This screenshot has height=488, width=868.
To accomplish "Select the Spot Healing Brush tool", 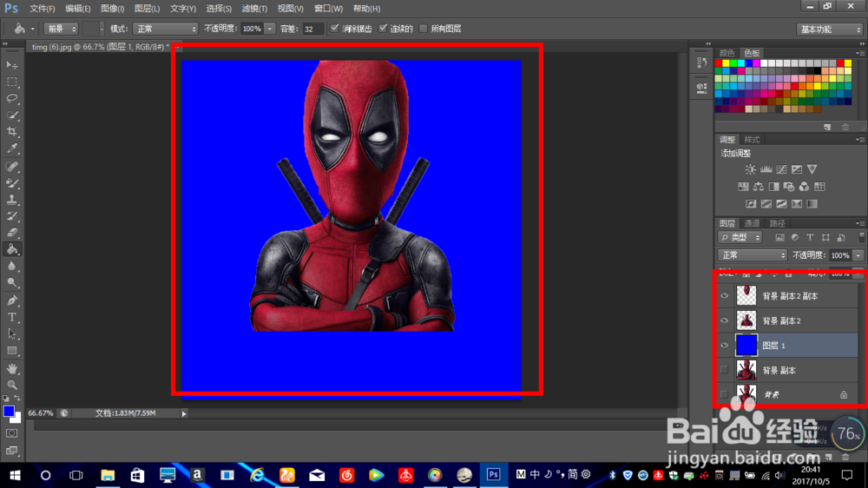I will tap(11, 166).
